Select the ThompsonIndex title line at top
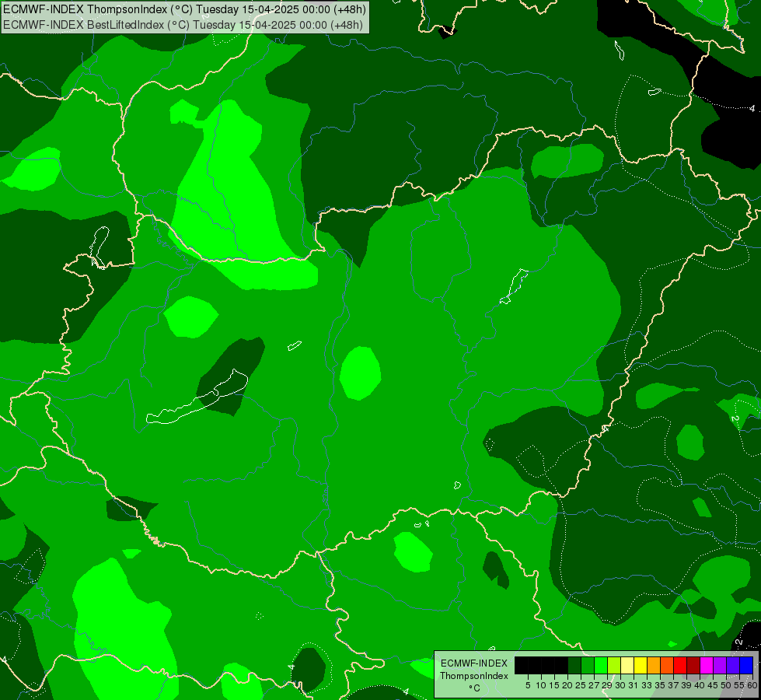The height and width of the screenshot is (700, 761). (184, 9)
